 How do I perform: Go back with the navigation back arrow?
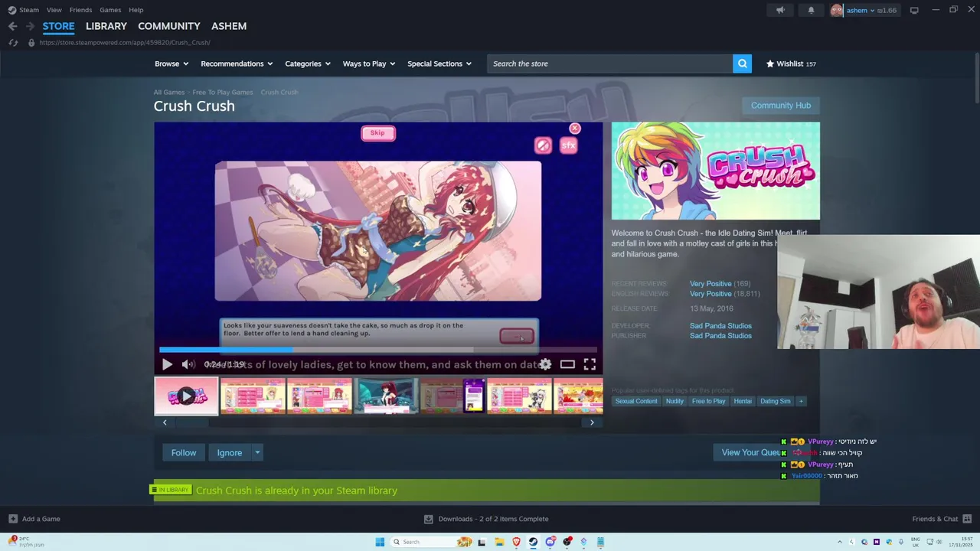(x=13, y=26)
